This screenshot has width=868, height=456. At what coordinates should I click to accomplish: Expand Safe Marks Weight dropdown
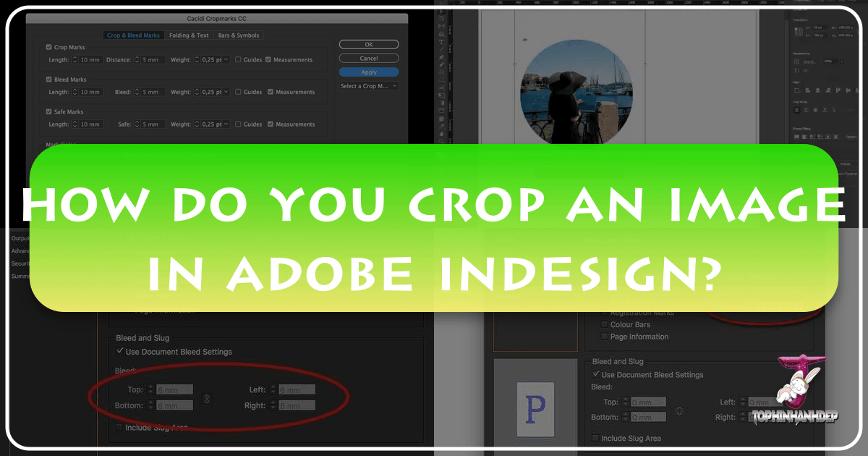click(x=212, y=124)
